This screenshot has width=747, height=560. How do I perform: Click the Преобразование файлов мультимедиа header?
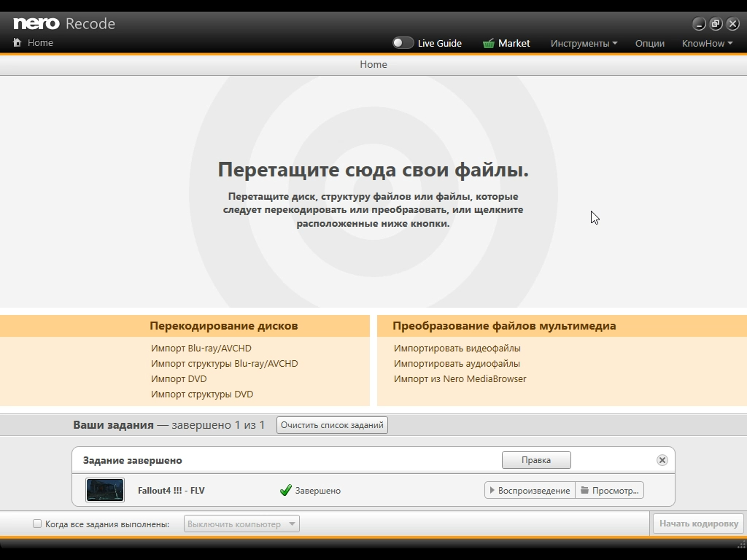click(504, 326)
